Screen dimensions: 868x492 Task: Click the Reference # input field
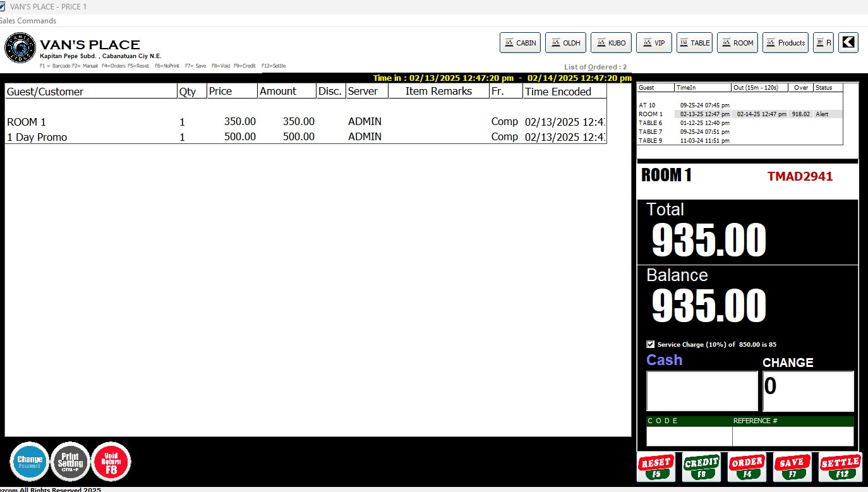pos(792,436)
